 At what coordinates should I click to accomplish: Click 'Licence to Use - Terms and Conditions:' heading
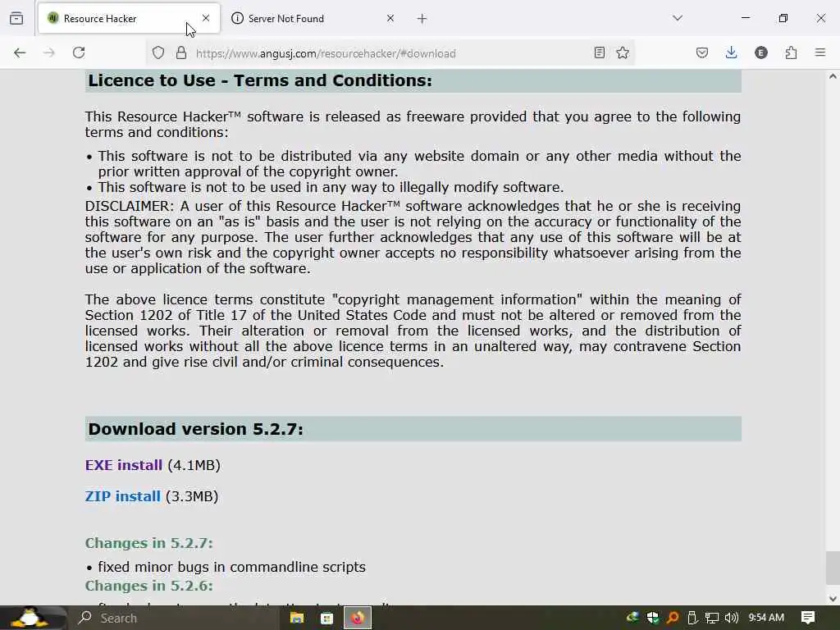[x=260, y=80]
